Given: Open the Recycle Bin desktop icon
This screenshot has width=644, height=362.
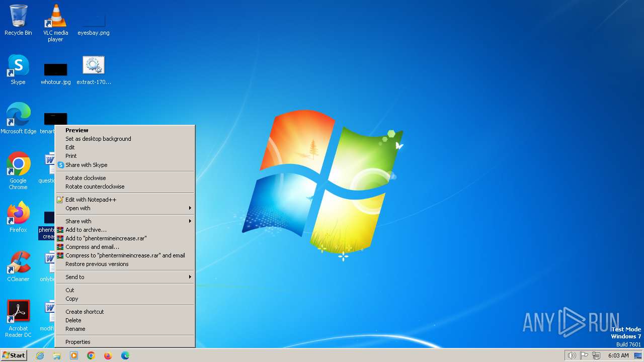Looking at the screenshot, I should pyautogui.click(x=18, y=20).
